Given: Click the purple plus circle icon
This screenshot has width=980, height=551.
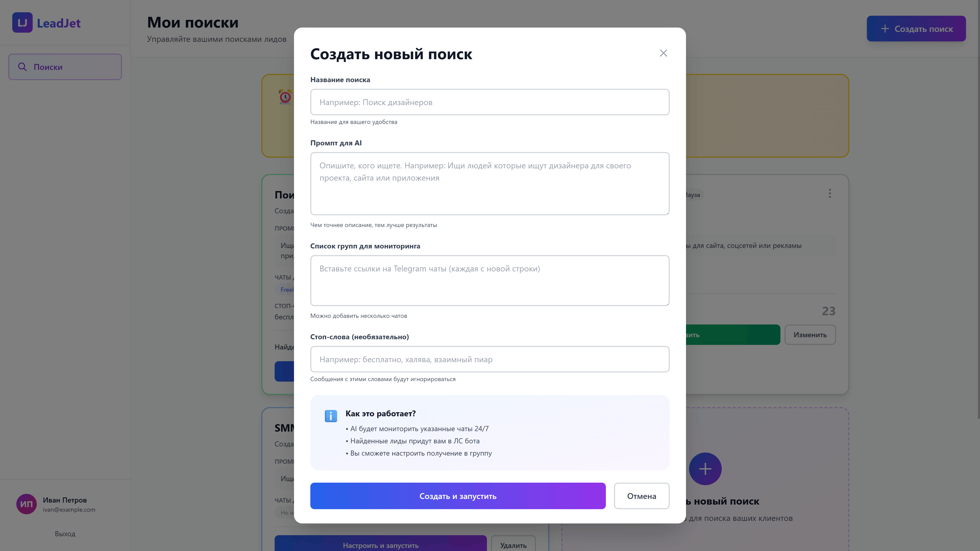Looking at the screenshot, I should click(x=705, y=469).
